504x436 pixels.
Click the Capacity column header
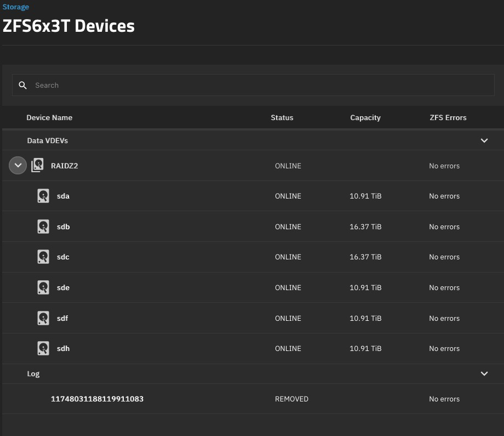point(365,117)
